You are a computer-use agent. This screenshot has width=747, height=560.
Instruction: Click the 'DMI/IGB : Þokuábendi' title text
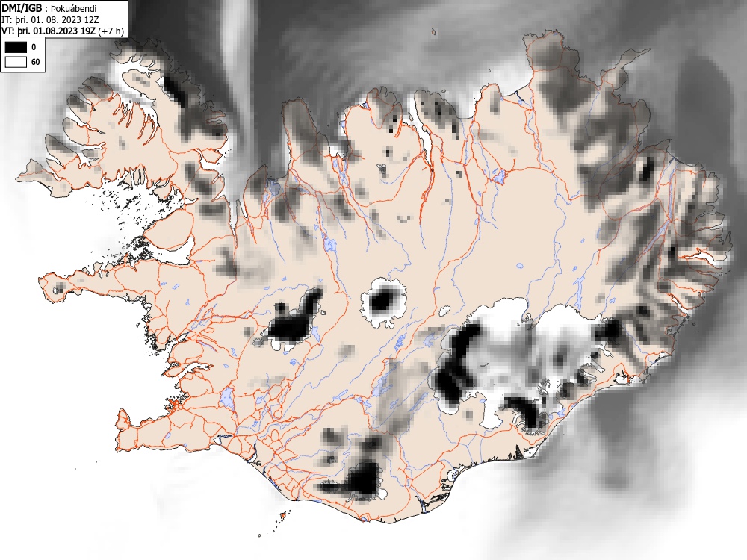click(49, 8)
